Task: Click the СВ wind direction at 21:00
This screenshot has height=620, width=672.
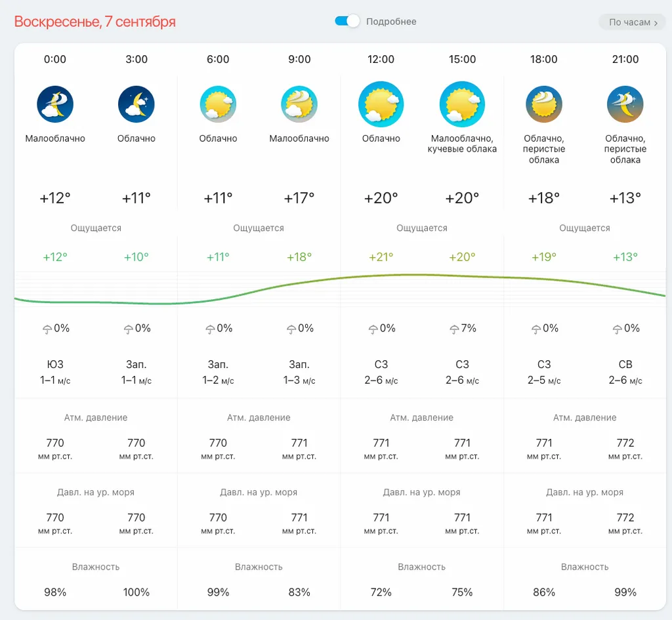Action: [625, 364]
